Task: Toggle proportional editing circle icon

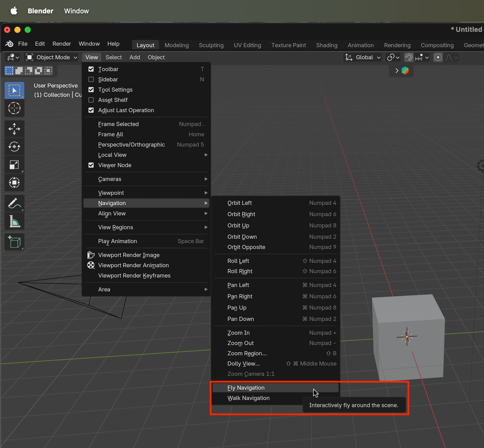Action: point(438,57)
